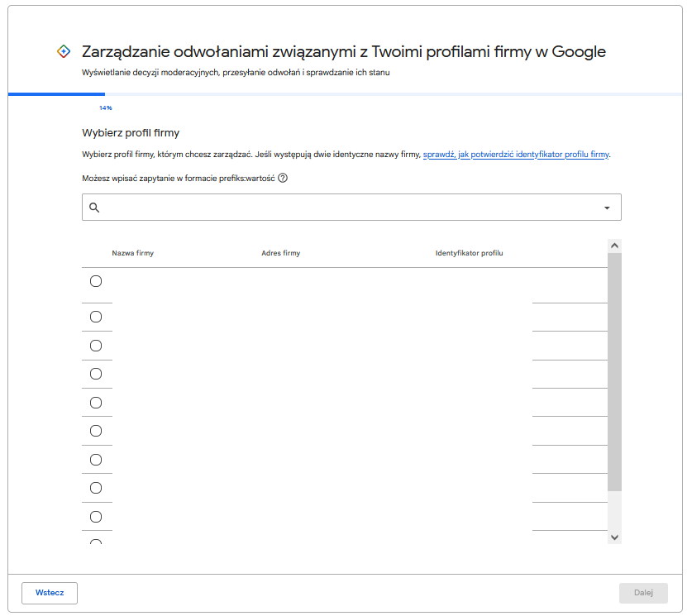Screen dimensions: 687x616
Task: Click the magnifying glass search icon
Action: coord(94,208)
